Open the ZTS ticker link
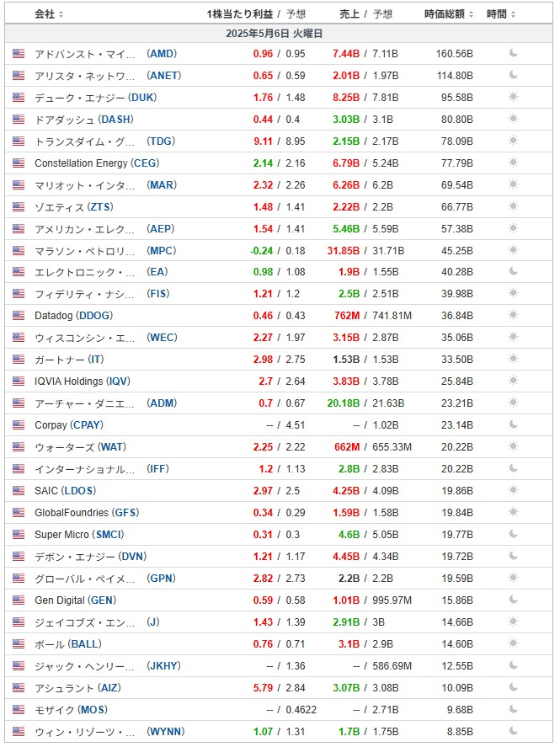The height and width of the screenshot is (747, 560). click(x=100, y=207)
